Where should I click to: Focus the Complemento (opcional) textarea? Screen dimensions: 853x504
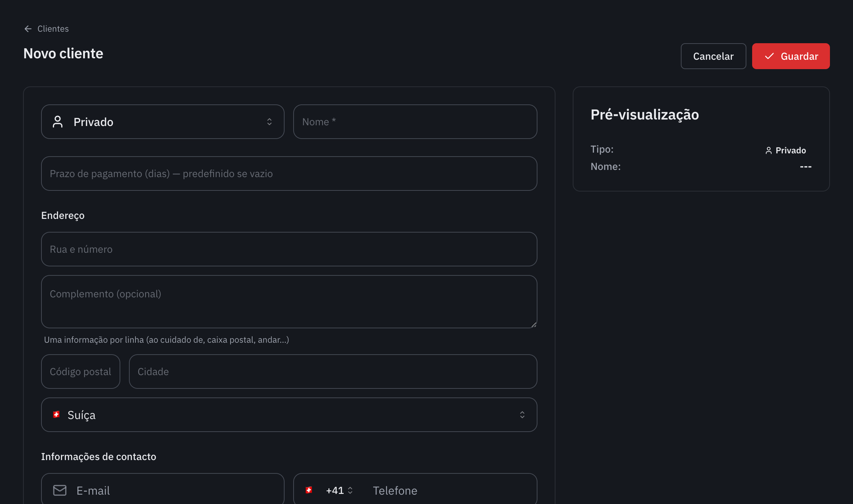(x=289, y=302)
